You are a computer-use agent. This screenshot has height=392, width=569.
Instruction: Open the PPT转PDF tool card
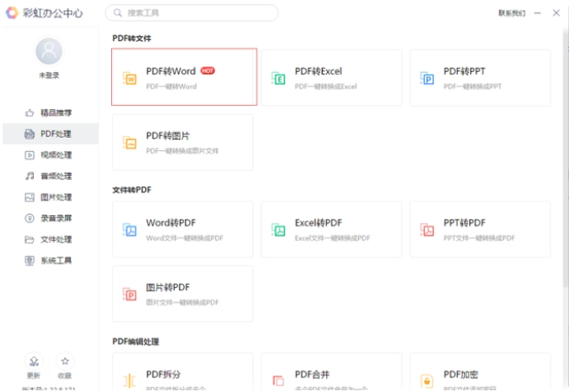(481, 230)
